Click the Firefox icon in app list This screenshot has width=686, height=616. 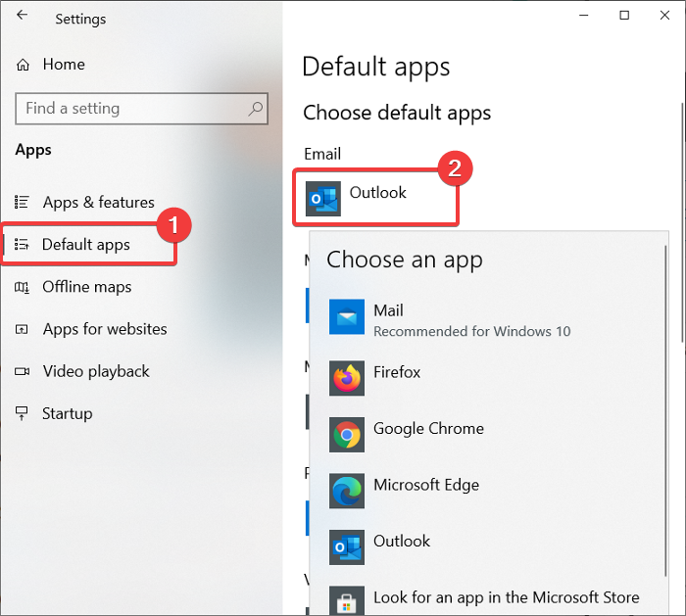point(347,377)
